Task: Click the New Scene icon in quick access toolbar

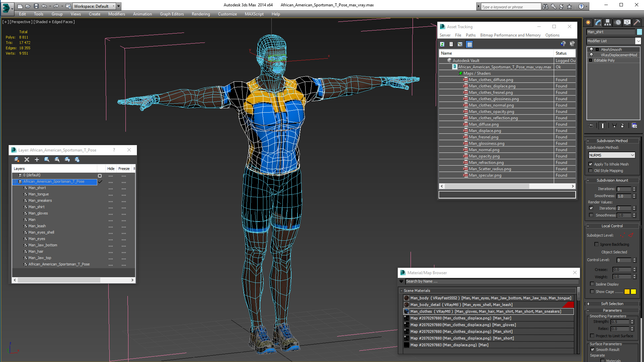Action: [20, 6]
